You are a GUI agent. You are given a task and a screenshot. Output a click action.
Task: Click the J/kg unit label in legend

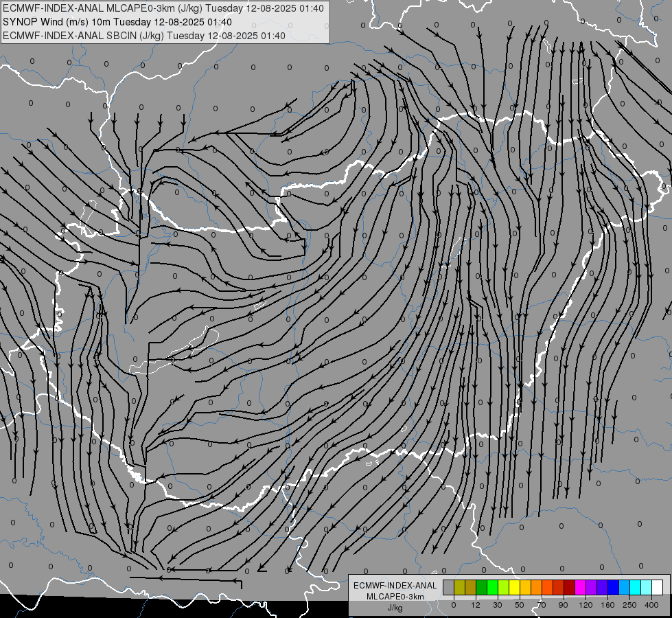coord(395,608)
